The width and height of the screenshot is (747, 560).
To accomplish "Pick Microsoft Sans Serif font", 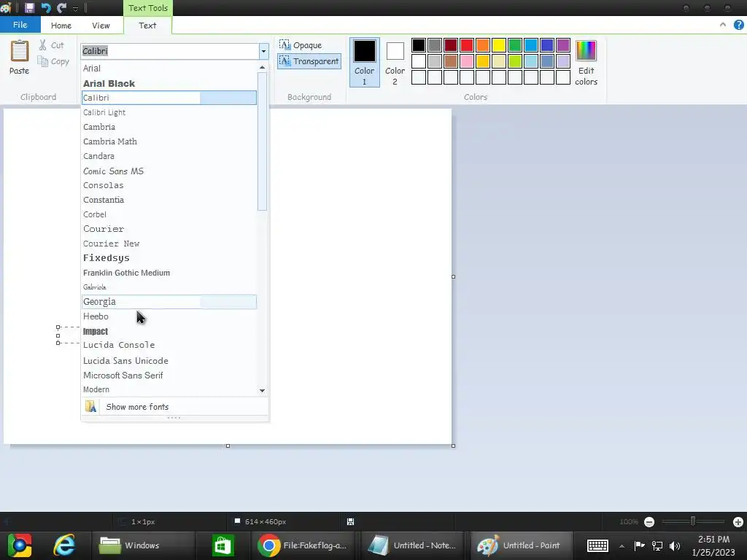I will (169, 376).
